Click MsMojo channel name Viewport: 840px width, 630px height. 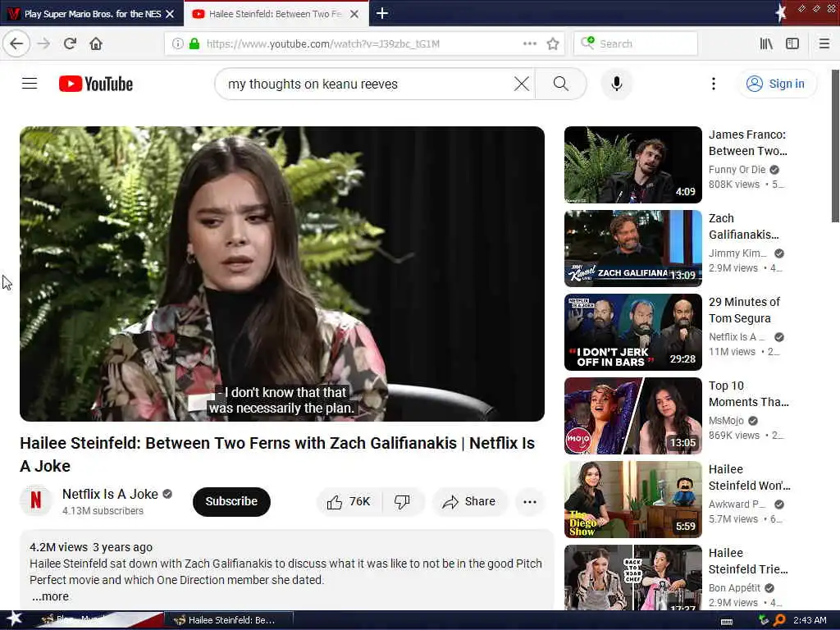coord(726,421)
